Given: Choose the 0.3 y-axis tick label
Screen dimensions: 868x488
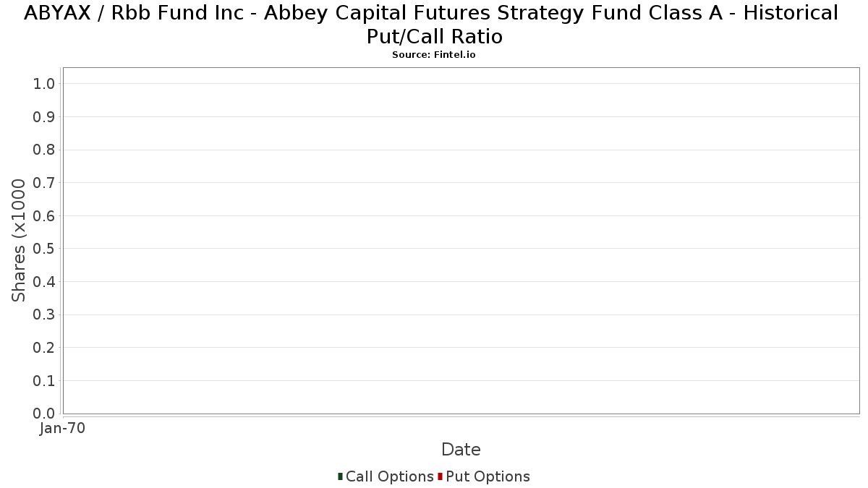Looking at the screenshot, I should point(44,314).
